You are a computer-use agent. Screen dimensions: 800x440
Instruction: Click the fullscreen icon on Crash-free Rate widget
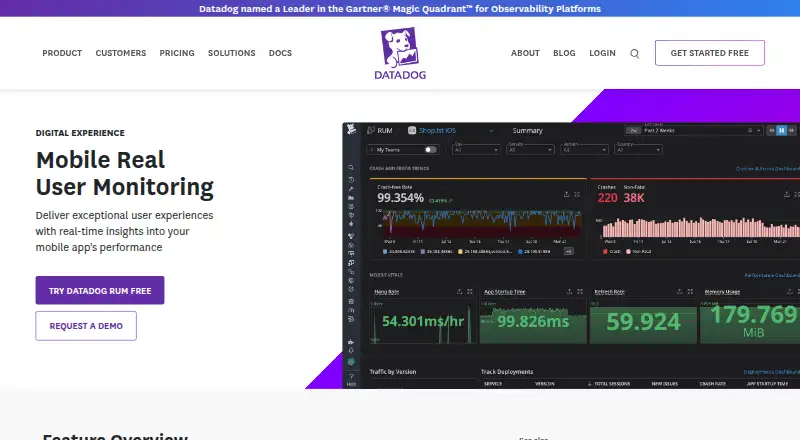[x=577, y=194]
